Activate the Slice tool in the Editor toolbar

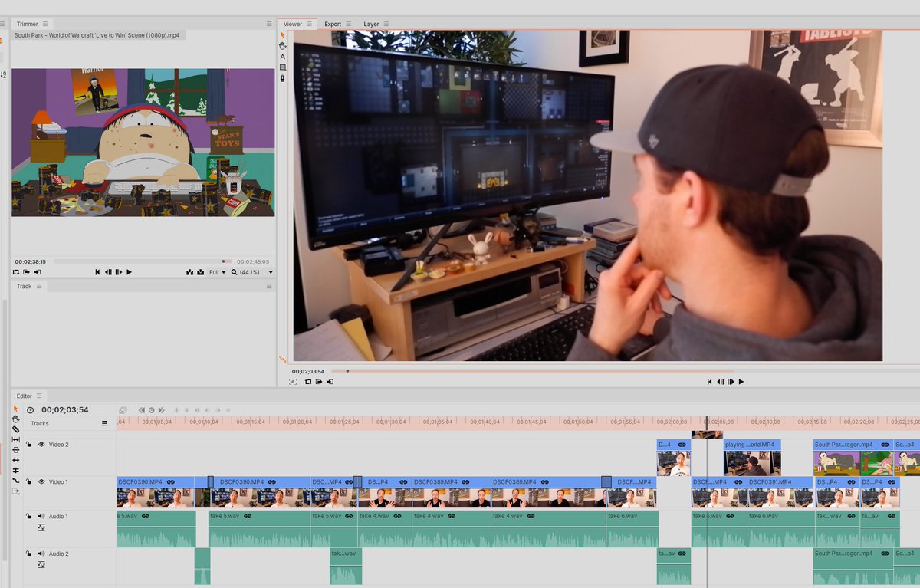click(15, 429)
